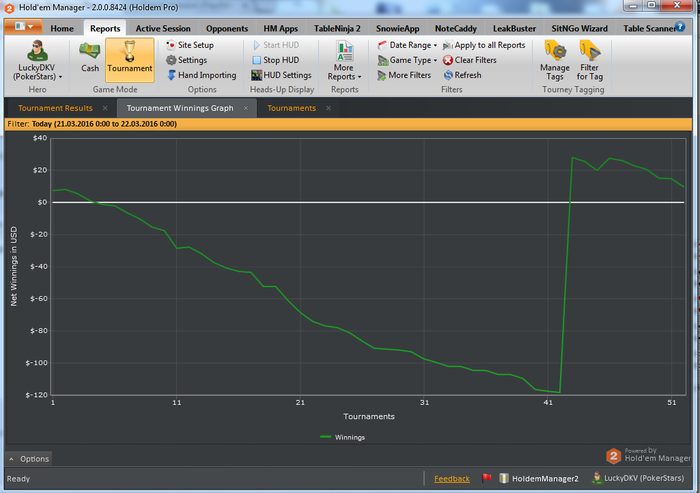
Task: Open More Filters
Action: coord(404,75)
